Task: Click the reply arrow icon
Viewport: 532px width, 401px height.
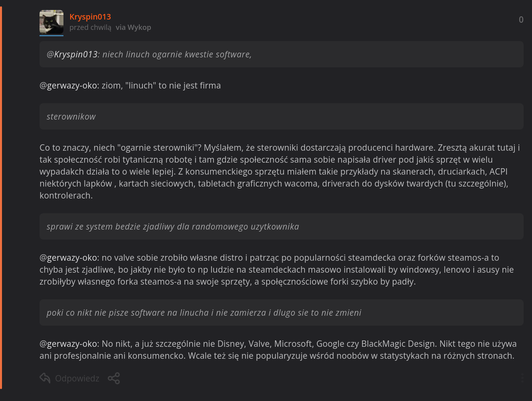Action: (45, 378)
